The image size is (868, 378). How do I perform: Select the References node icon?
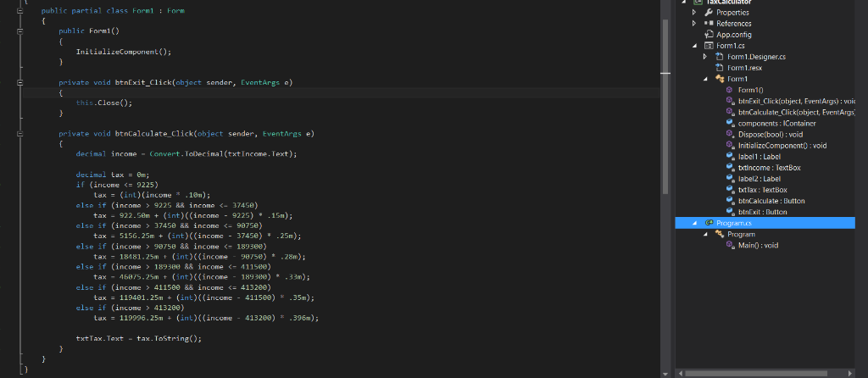pyautogui.click(x=709, y=23)
